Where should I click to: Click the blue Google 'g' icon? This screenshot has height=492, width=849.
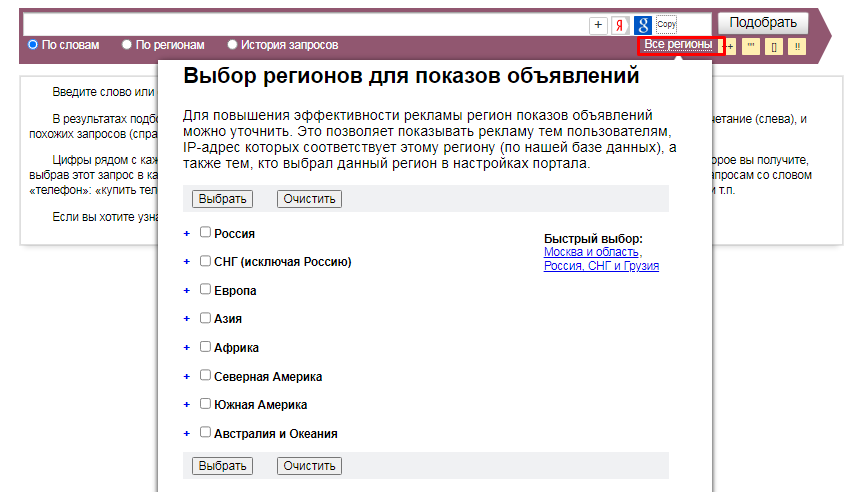pos(644,25)
